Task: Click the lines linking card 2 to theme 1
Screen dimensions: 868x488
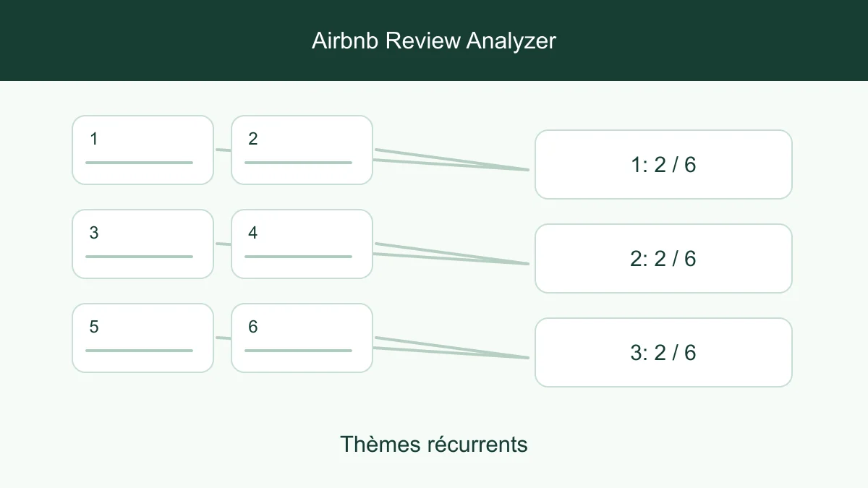Action: (x=452, y=160)
